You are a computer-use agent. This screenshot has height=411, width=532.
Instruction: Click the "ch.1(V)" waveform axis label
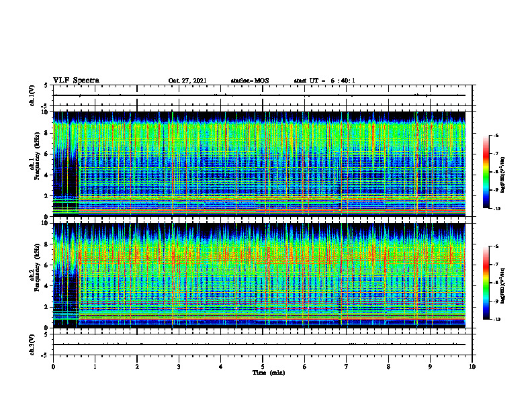tap(32, 95)
